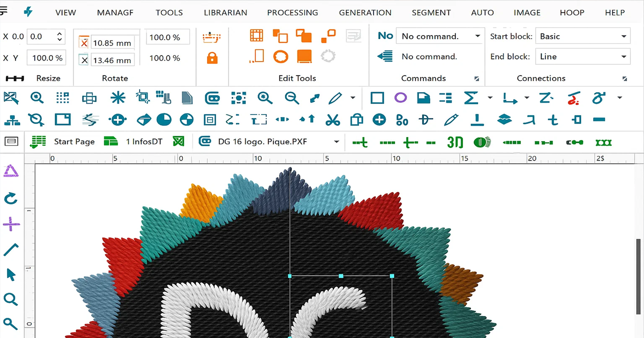The height and width of the screenshot is (338, 644).
Task: Toggle the orange padlock lock
Action: point(212,58)
